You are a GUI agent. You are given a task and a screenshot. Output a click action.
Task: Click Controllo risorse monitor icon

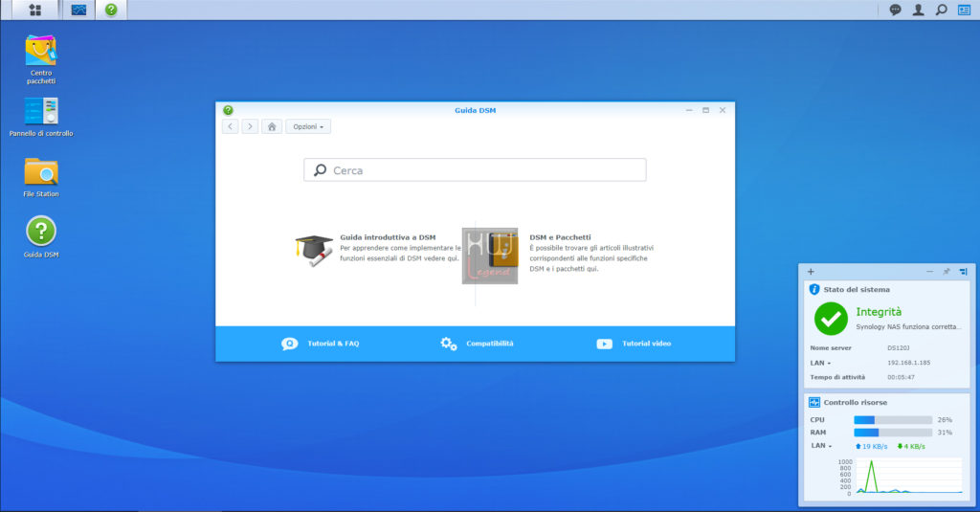coord(813,403)
